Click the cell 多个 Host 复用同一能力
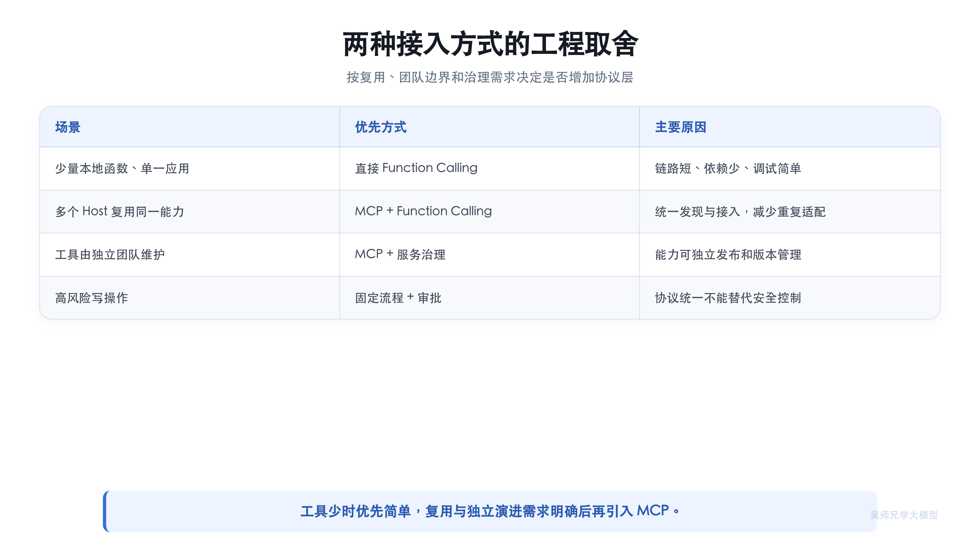This screenshot has width=980, height=551. [190, 211]
